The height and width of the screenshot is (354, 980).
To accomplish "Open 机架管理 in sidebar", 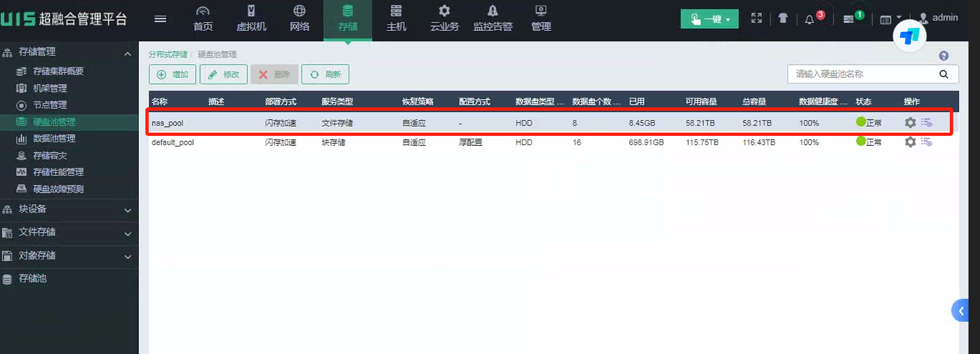I will tap(49, 88).
